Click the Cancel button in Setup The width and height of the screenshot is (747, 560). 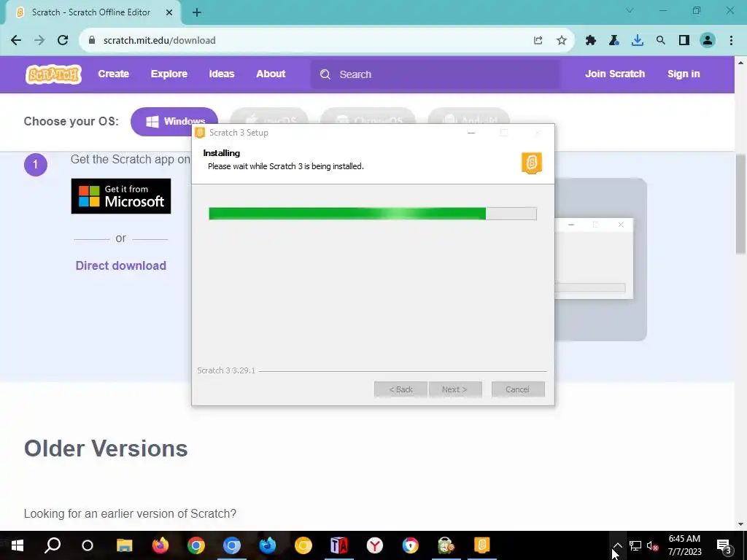coord(518,389)
